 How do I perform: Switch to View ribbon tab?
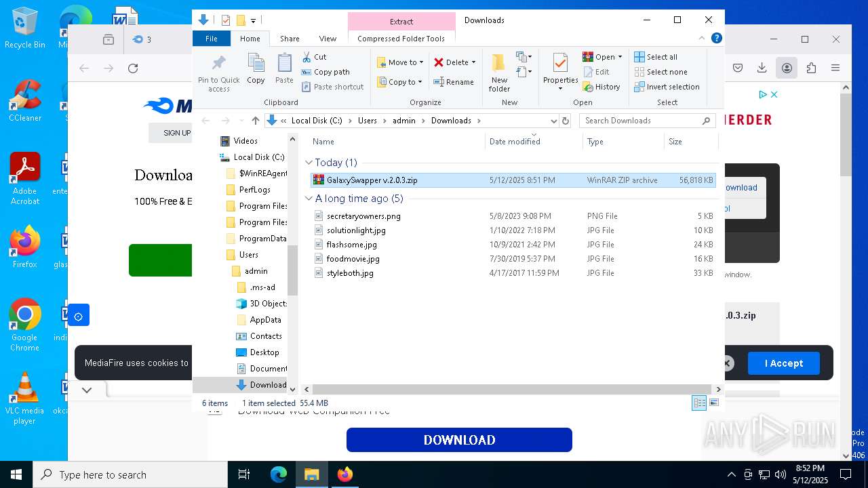tap(328, 39)
